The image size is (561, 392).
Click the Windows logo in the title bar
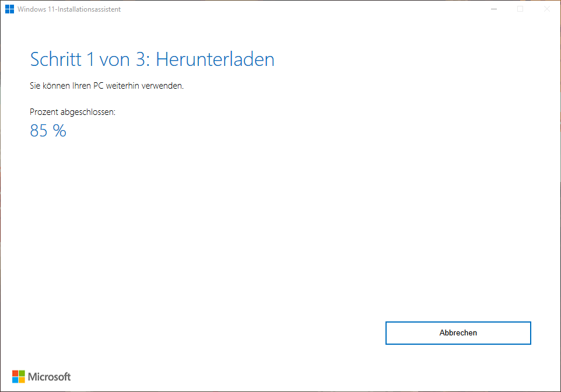tap(10, 9)
